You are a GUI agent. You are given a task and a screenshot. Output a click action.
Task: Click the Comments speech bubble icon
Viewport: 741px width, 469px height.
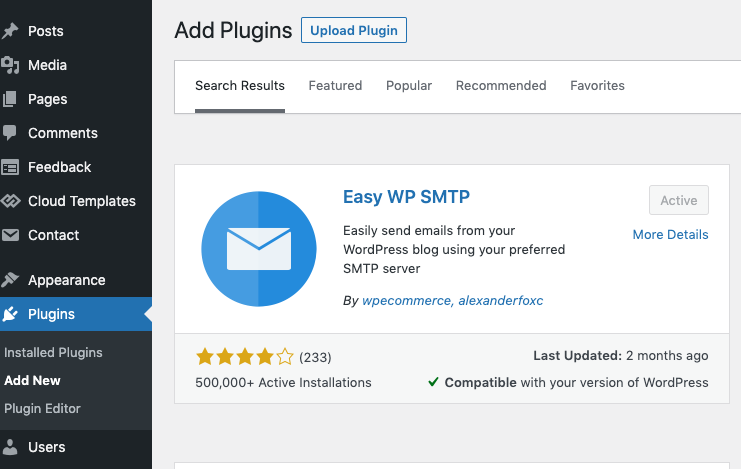click(x=9, y=133)
